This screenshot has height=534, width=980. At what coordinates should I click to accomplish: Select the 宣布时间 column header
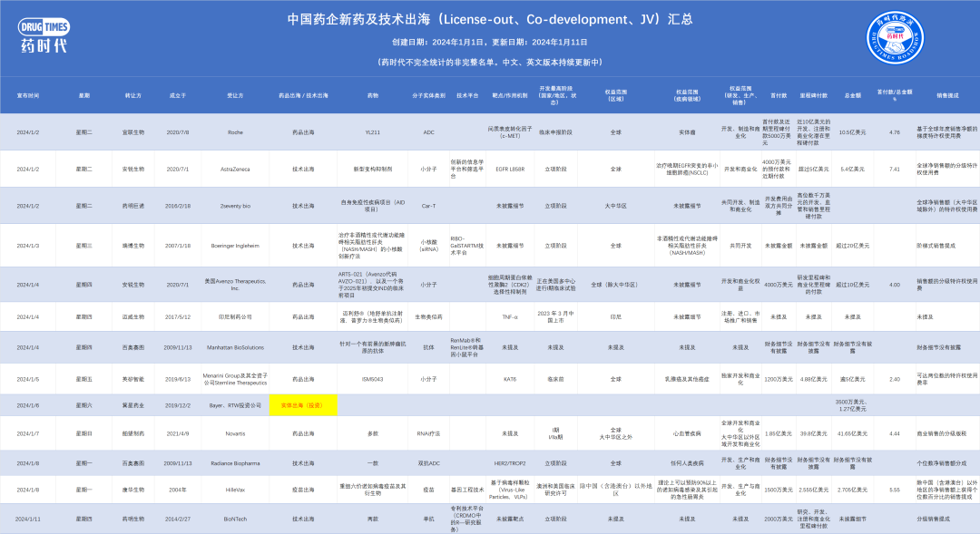point(27,95)
